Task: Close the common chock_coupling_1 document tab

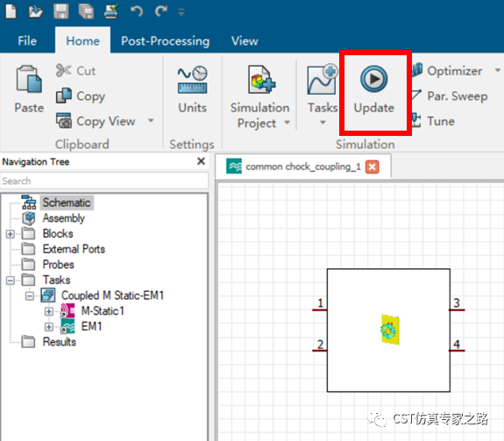Action: click(x=372, y=167)
